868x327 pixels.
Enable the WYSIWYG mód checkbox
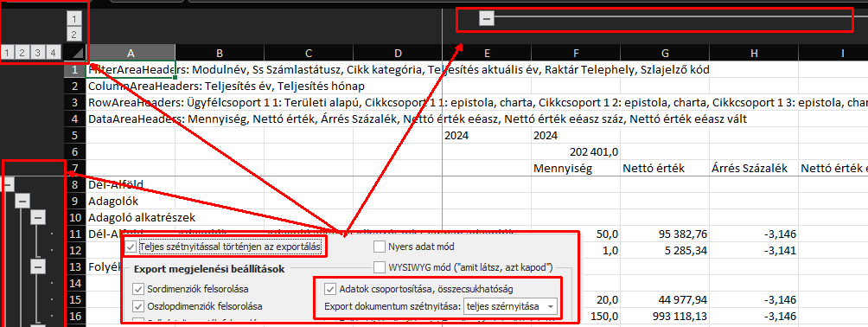click(380, 267)
